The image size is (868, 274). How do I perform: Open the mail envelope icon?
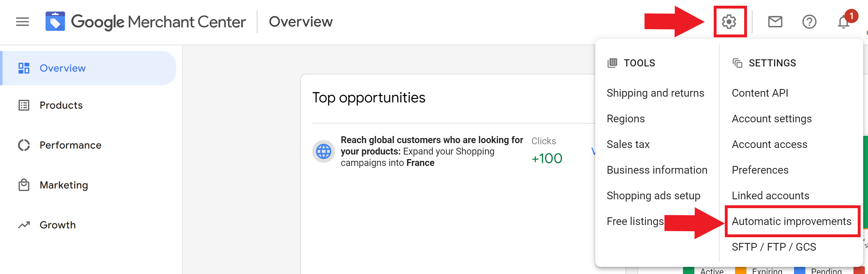click(775, 22)
